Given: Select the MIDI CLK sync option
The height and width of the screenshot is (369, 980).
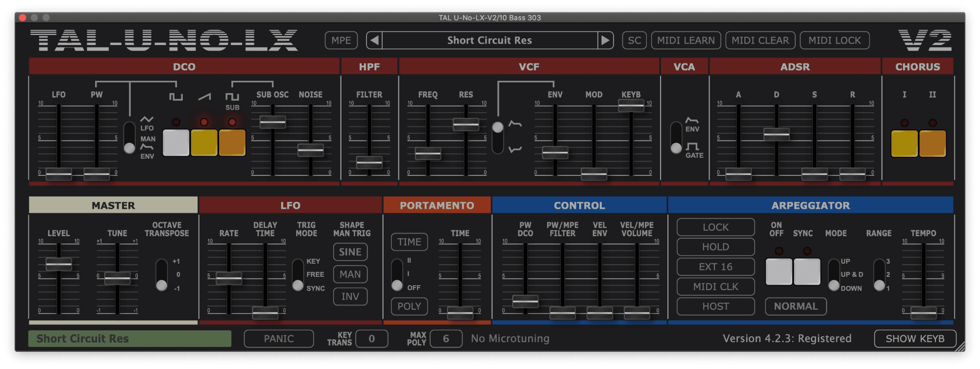Looking at the screenshot, I should (715, 287).
